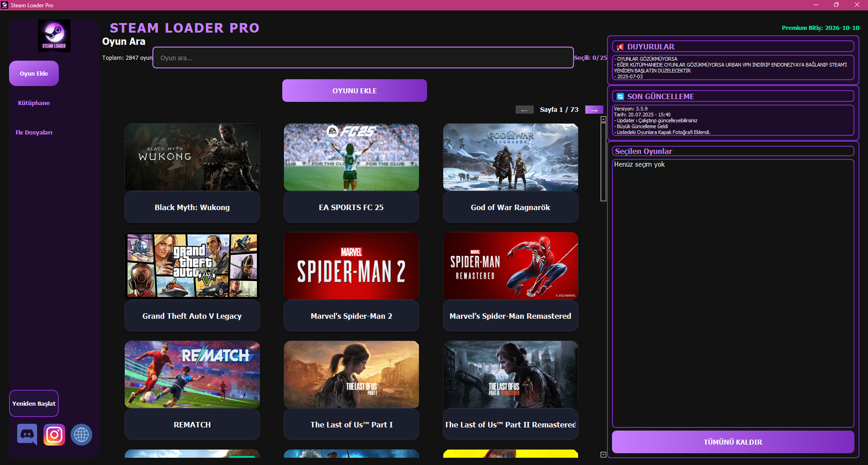Select EA SPORTS FC 25 cover image
The height and width of the screenshot is (465, 868).
pos(351,157)
